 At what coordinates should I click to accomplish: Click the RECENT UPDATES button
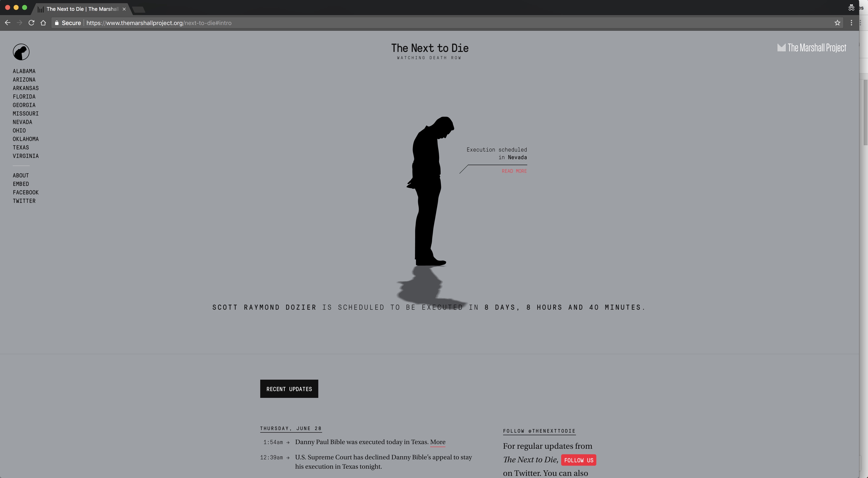(x=289, y=389)
